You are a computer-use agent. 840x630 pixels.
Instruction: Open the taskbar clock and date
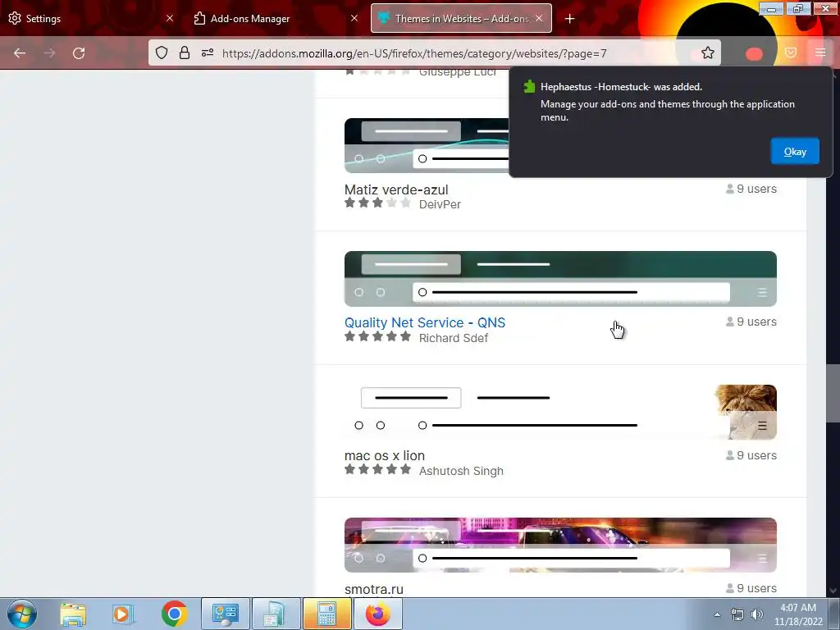pyautogui.click(x=798, y=614)
